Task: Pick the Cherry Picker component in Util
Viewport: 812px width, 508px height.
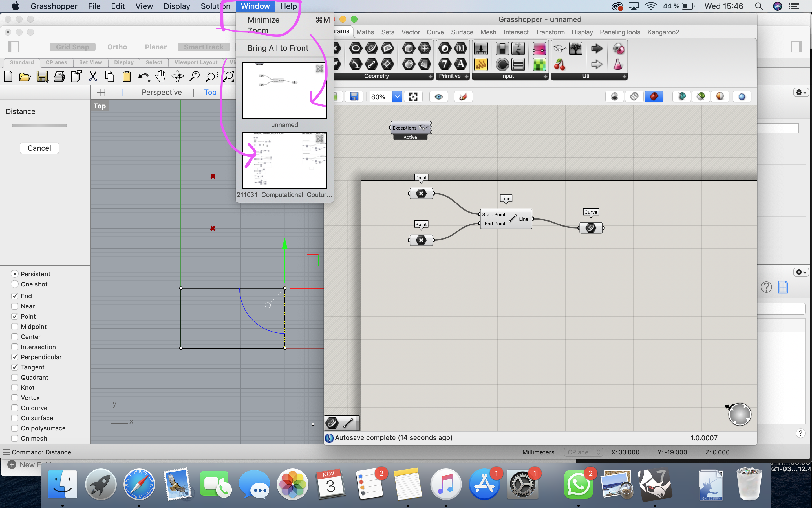Action: pyautogui.click(x=559, y=64)
